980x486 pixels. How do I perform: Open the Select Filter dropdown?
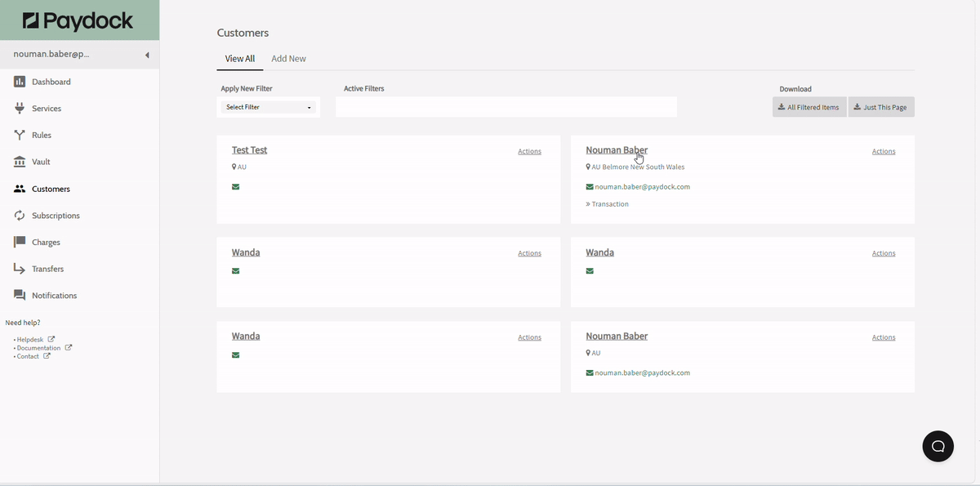[x=269, y=107]
